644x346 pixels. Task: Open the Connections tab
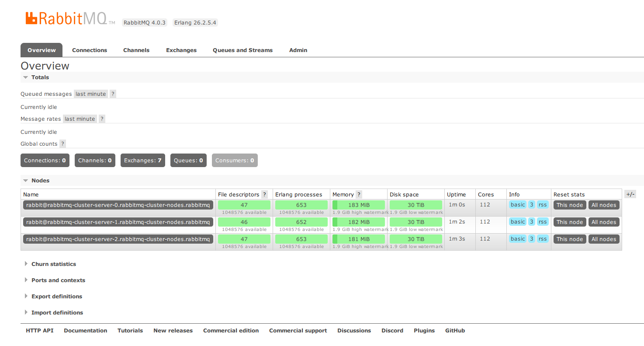coord(90,50)
